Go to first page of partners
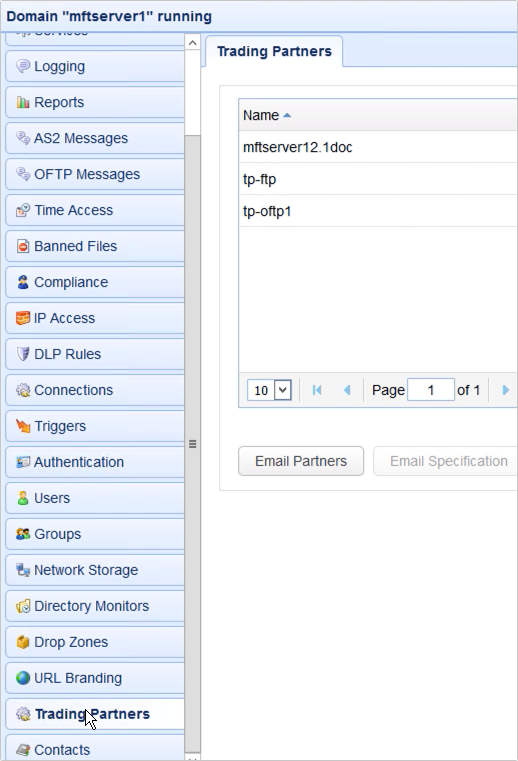518x761 pixels. coord(317,390)
